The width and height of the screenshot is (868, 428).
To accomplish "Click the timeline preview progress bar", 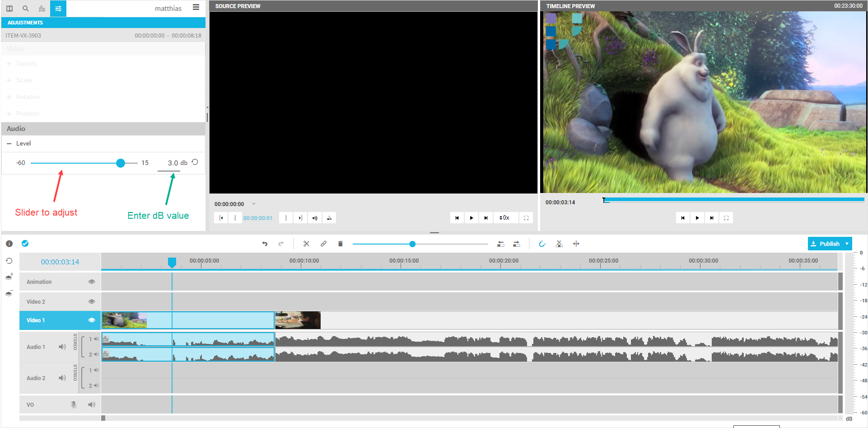I will tap(733, 199).
